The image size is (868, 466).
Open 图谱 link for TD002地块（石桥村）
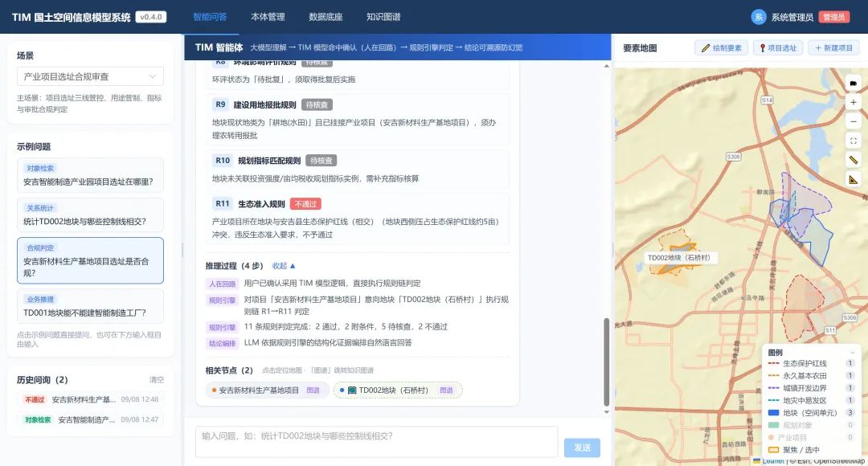[446, 390]
